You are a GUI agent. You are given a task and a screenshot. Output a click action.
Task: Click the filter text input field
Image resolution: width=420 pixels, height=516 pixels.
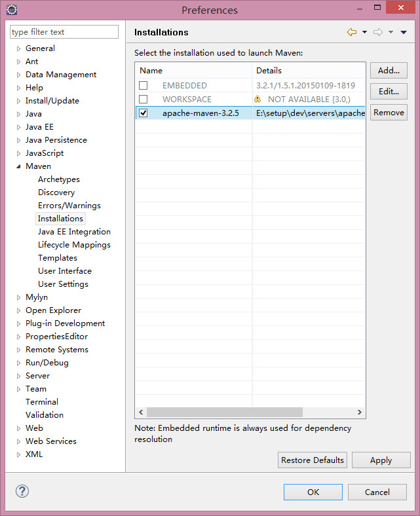coord(64,32)
